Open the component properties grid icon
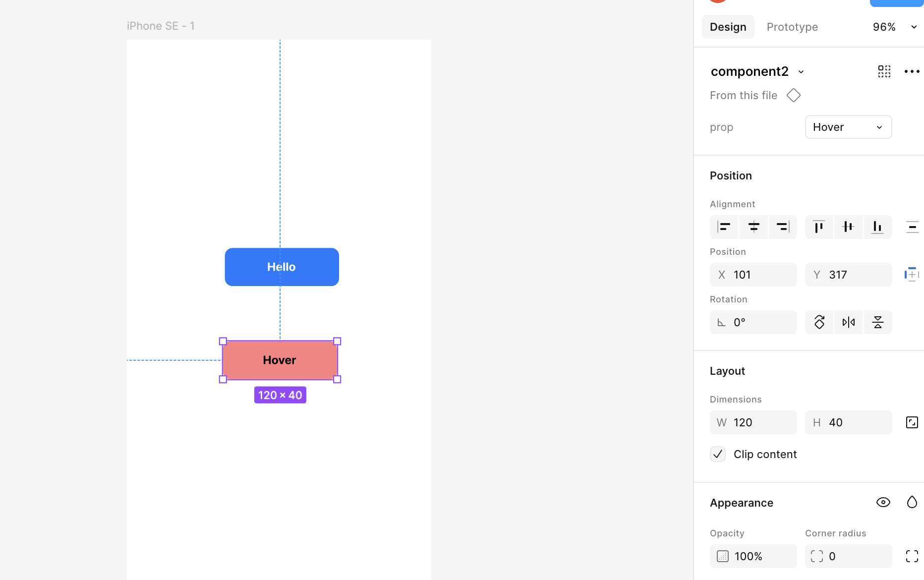The width and height of the screenshot is (924, 580). click(884, 71)
